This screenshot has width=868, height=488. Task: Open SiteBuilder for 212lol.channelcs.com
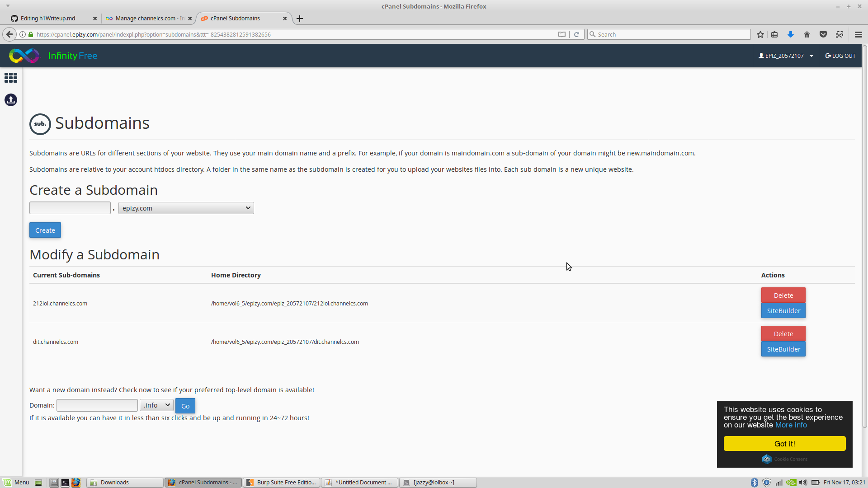[783, 310]
